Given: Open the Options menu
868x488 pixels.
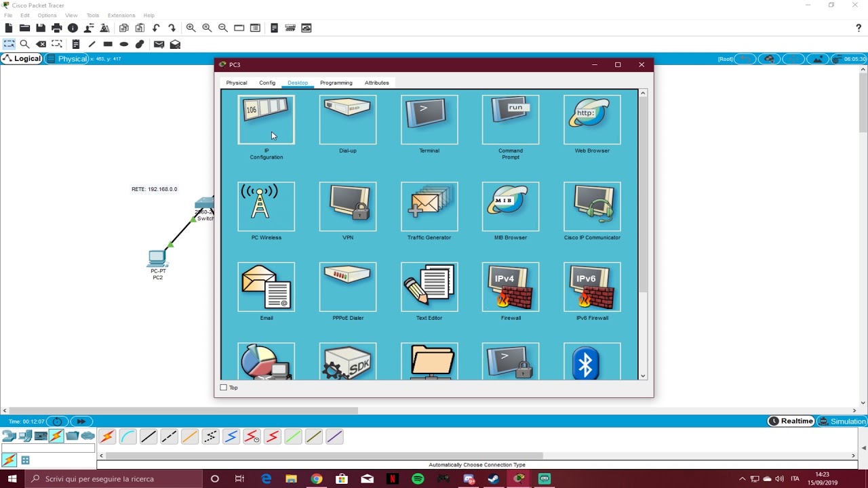Looking at the screenshot, I should (x=47, y=15).
